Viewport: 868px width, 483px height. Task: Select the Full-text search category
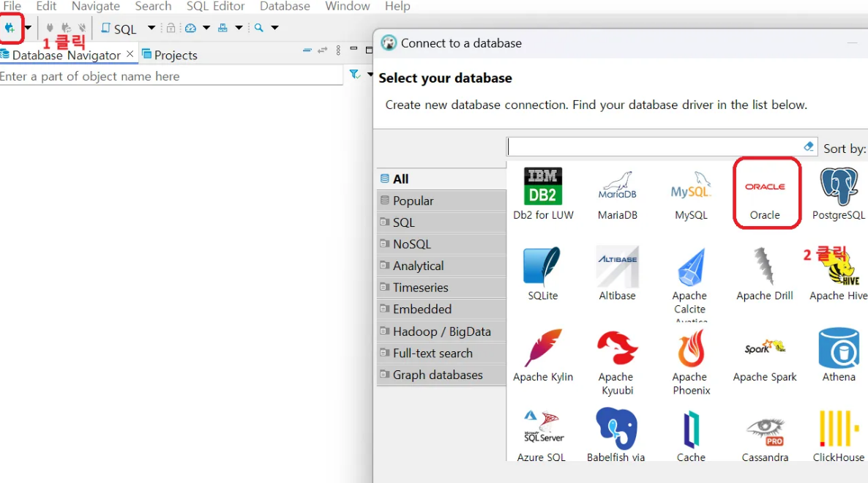click(441, 353)
